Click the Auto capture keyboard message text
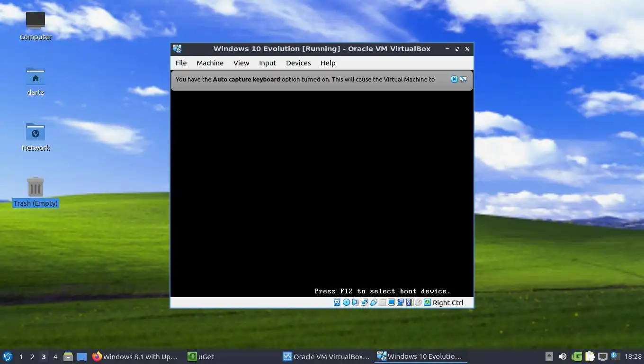The width and height of the screenshot is (644, 364). 305,79
